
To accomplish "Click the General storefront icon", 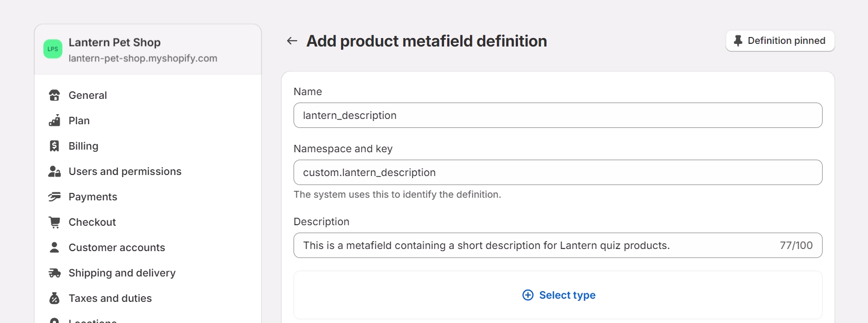I will coord(54,95).
